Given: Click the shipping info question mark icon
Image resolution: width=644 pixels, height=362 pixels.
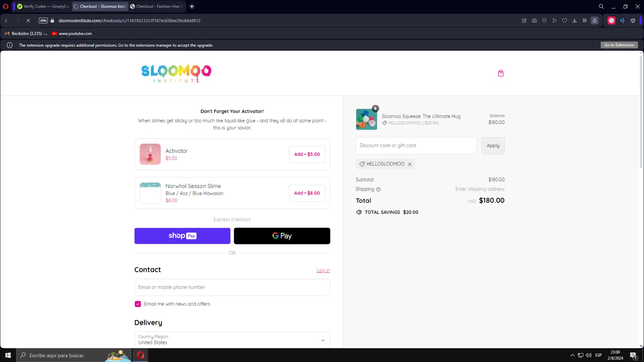Looking at the screenshot, I should [x=378, y=189].
